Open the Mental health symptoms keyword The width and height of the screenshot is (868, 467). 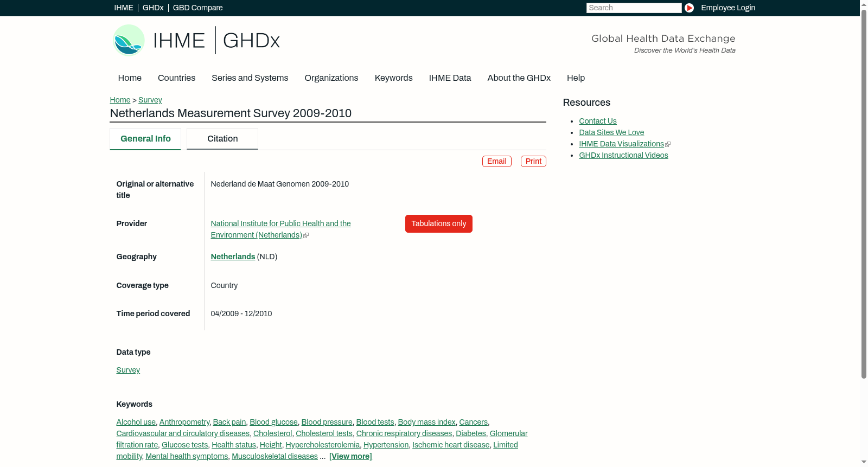[x=187, y=456]
